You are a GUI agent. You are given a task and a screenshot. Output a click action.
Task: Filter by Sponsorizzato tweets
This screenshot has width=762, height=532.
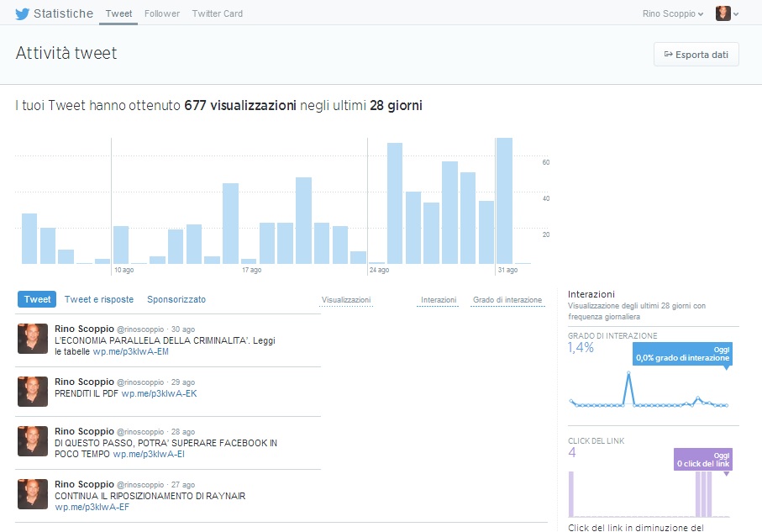point(176,299)
